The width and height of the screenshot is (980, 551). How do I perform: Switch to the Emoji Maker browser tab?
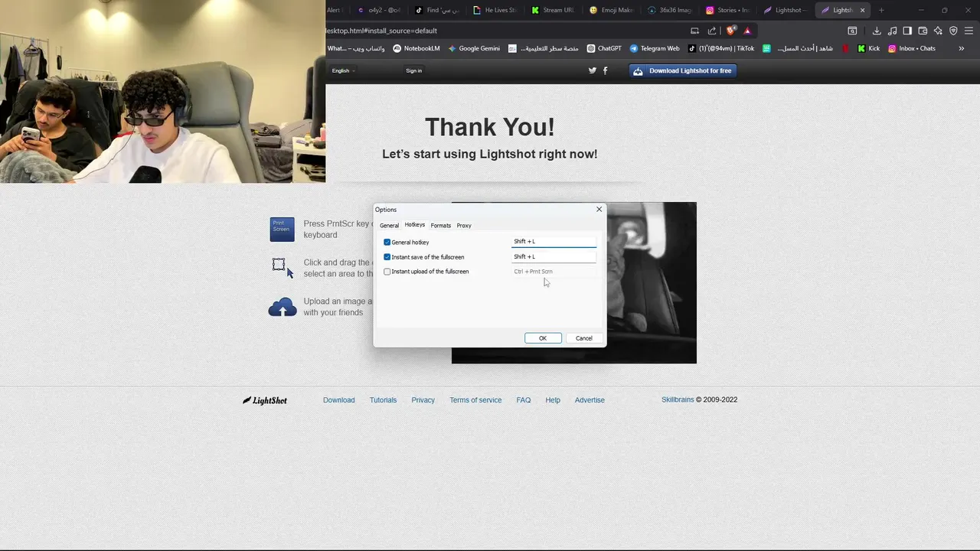[612, 10]
